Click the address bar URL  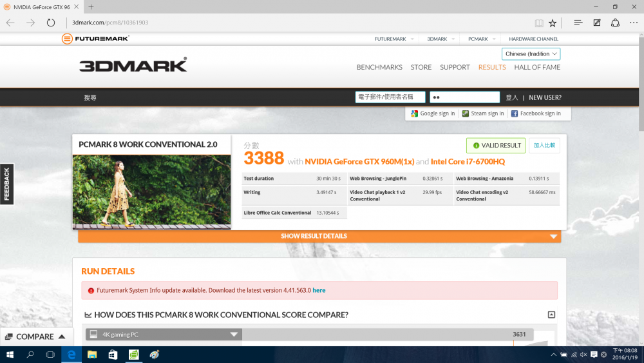[x=110, y=23]
